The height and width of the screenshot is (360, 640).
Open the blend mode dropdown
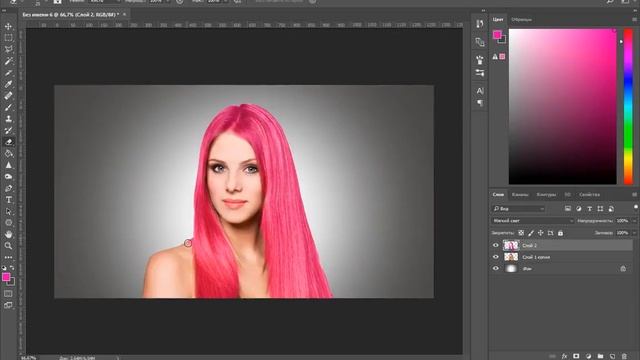coord(532,221)
